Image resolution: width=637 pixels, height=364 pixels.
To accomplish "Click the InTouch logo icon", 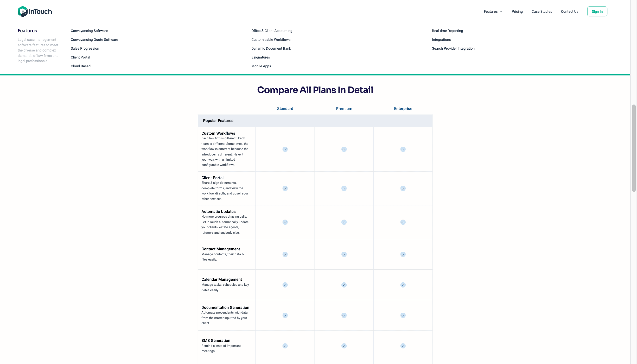I will pyautogui.click(x=23, y=11).
